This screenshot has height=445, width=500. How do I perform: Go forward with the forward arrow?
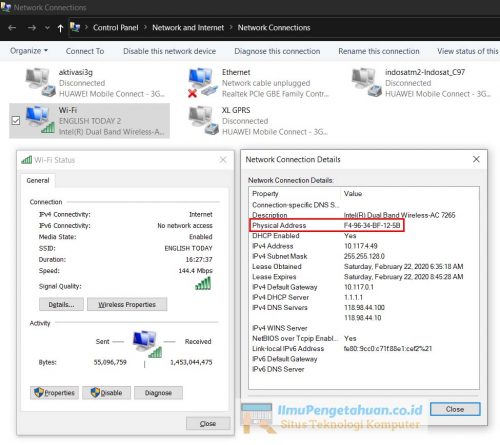pyautogui.click(x=32, y=28)
